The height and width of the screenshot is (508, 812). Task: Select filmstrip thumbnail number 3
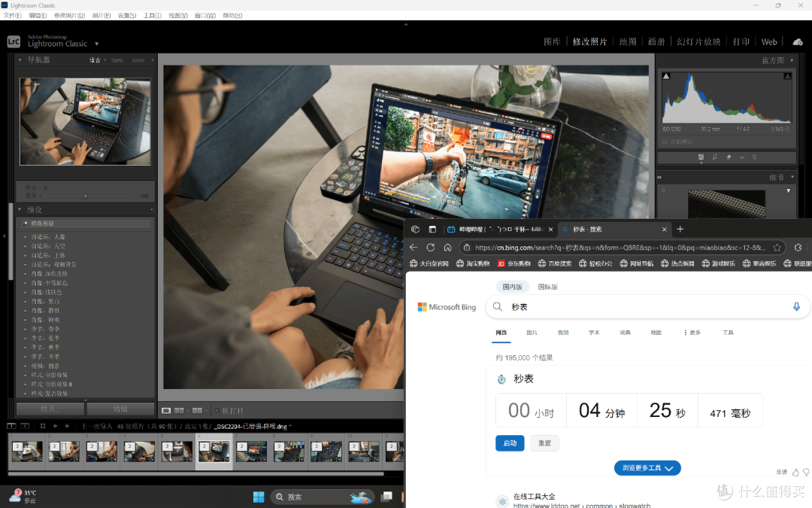pyautogui.click(x=101, y=451)
